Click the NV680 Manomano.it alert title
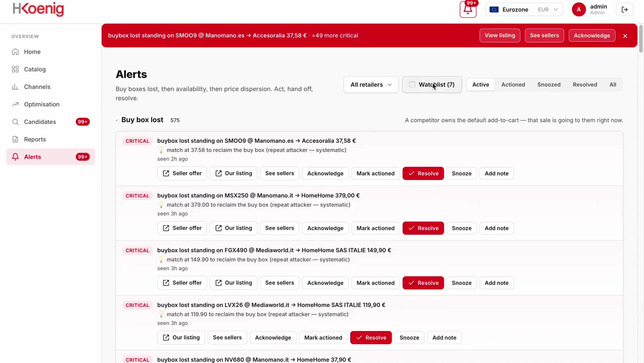The image size is (644, 363). [254, 359]
